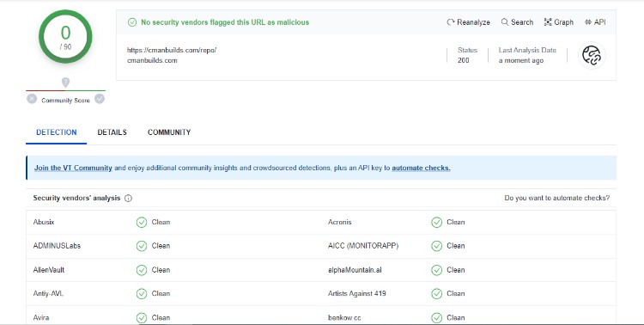The image size is (644, 325).
Task: Open Search via the magnifier icon
Action: click(x=505, y=21)
